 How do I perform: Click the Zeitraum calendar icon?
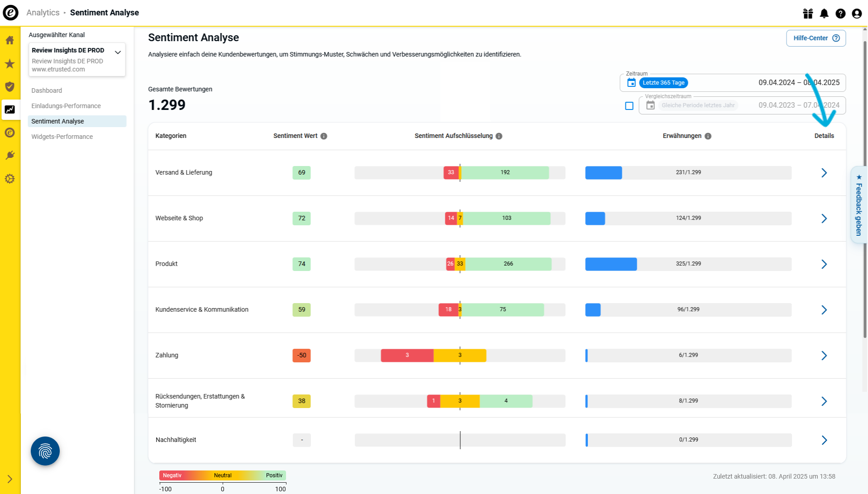tap(631, 83)
